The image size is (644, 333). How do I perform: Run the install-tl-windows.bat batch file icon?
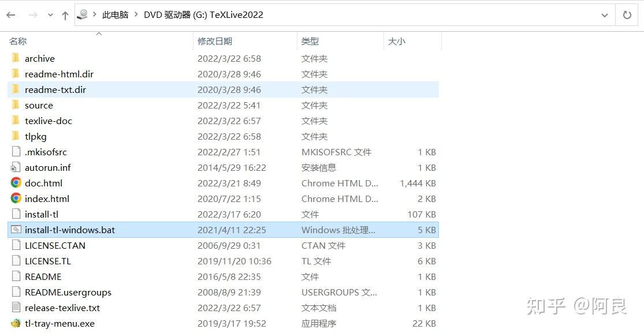[x=16, y=229]
